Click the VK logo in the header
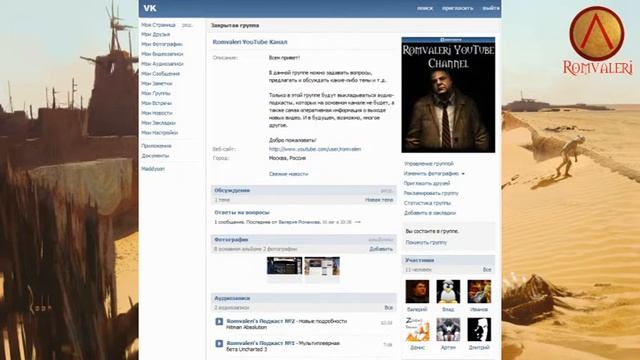The height and width of the screenshot is (360, 640). click(150, 8)
